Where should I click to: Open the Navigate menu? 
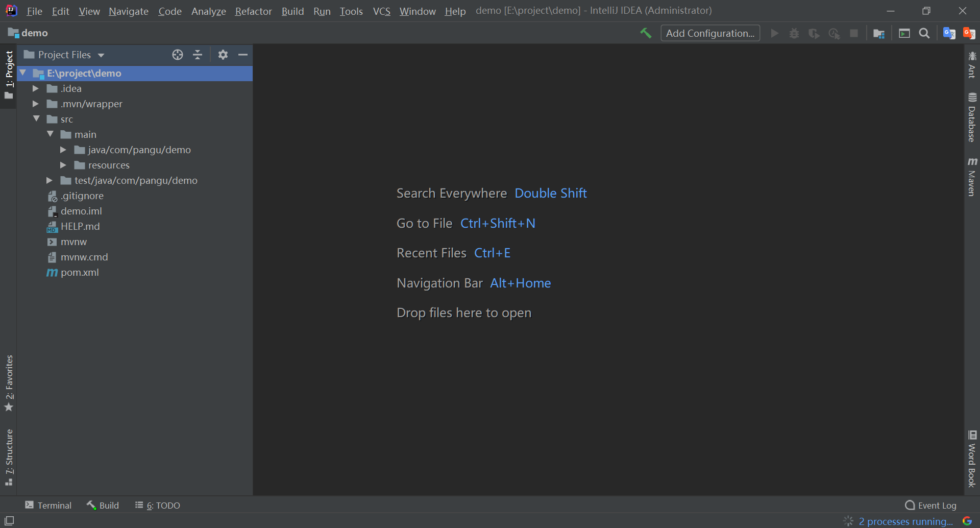point(129,11)
